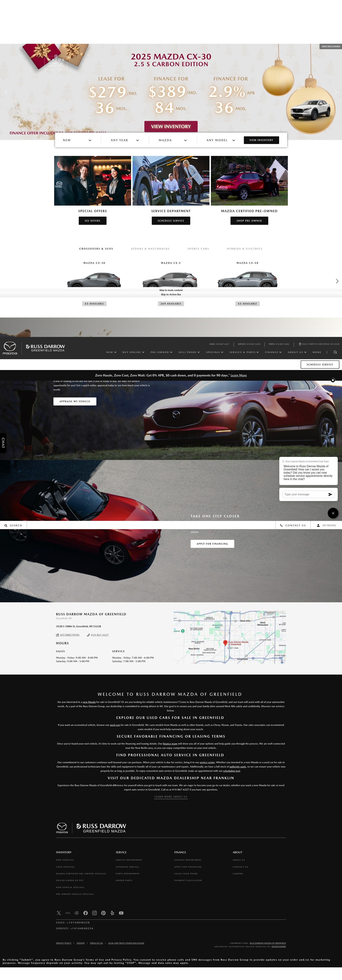Go to the previous hero slide arrow
Screen dimensions: 342x980
coord(6,92)
